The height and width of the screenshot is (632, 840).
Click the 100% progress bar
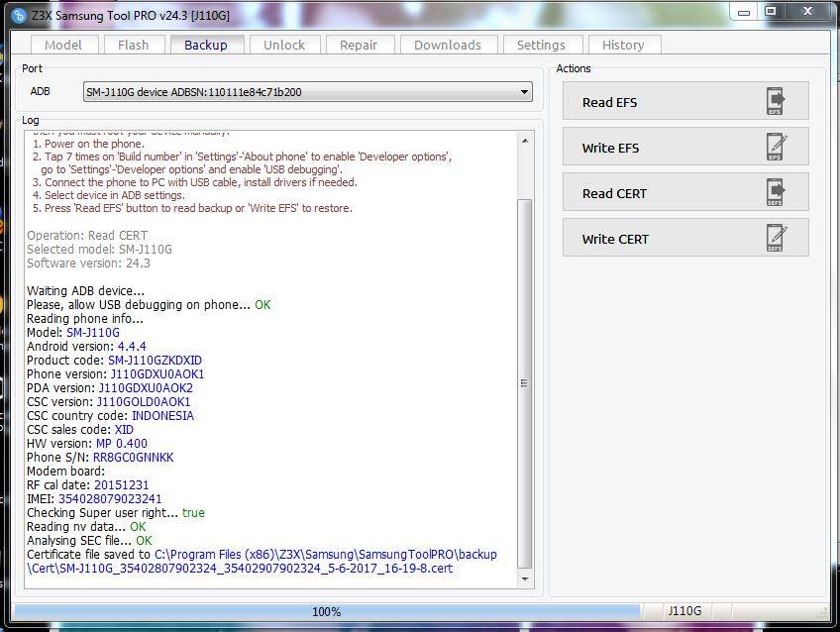point(327,611)
